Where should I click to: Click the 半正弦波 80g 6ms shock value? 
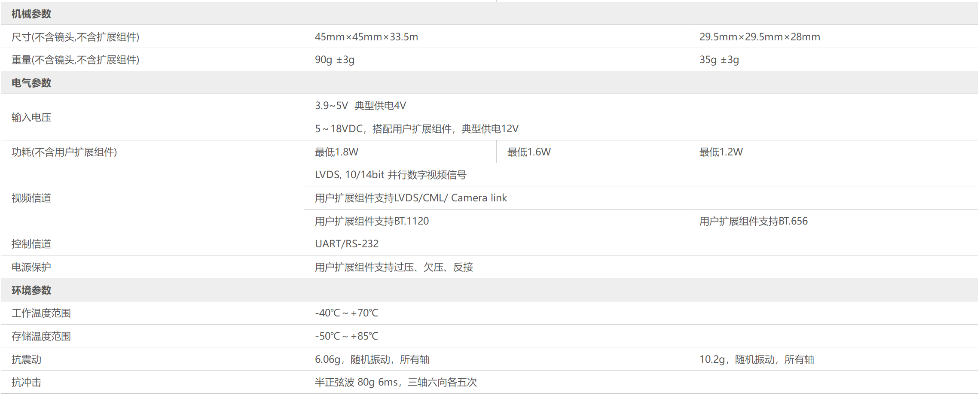click(x=395, y=382)
